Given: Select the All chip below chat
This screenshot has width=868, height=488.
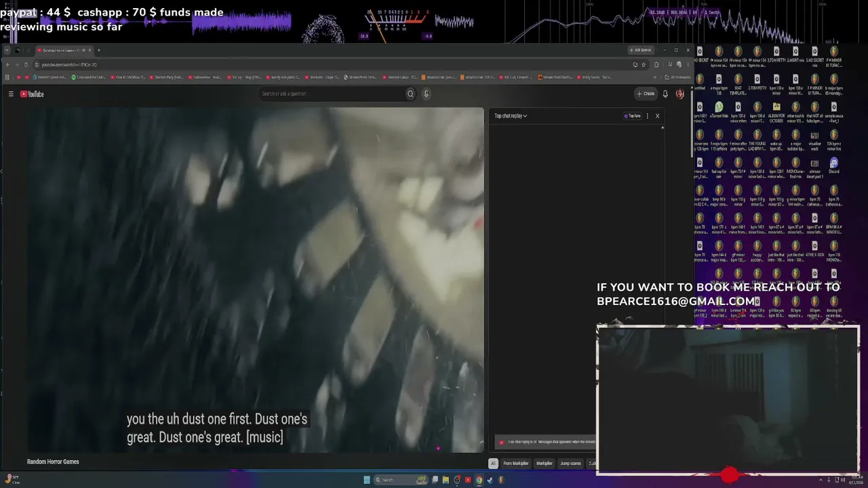Looking at the screenshot, I should coord(493,464).
